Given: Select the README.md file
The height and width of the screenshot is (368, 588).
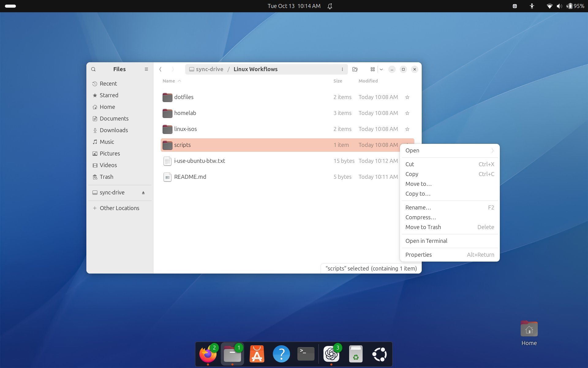Looking at the screenshot, I should point(287,177).
